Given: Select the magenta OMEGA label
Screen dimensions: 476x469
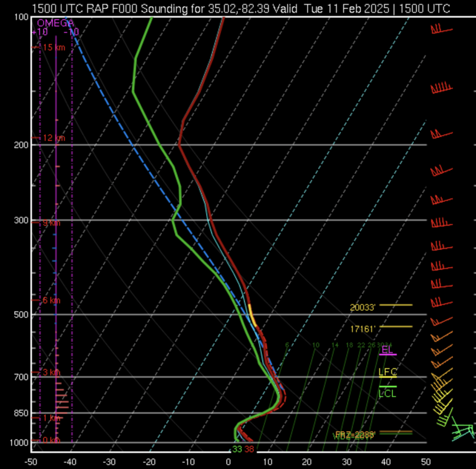Looking at the screenshot, I should (x=55, y=23).
